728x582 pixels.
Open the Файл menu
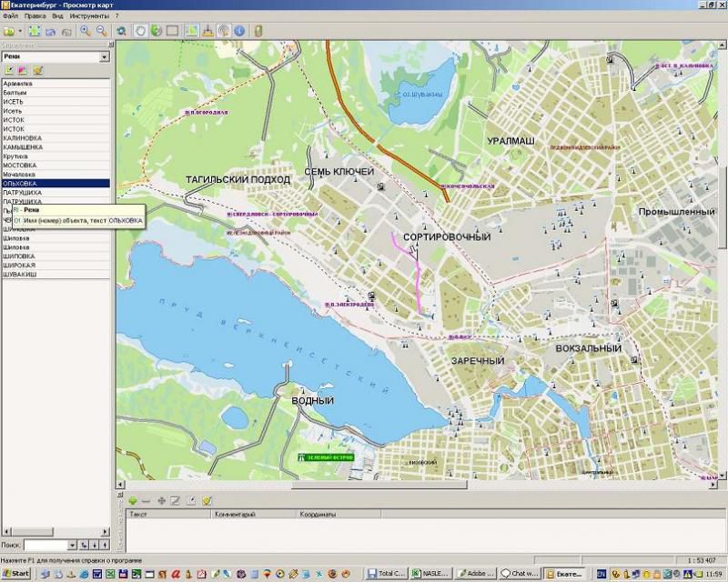[9, 16]
